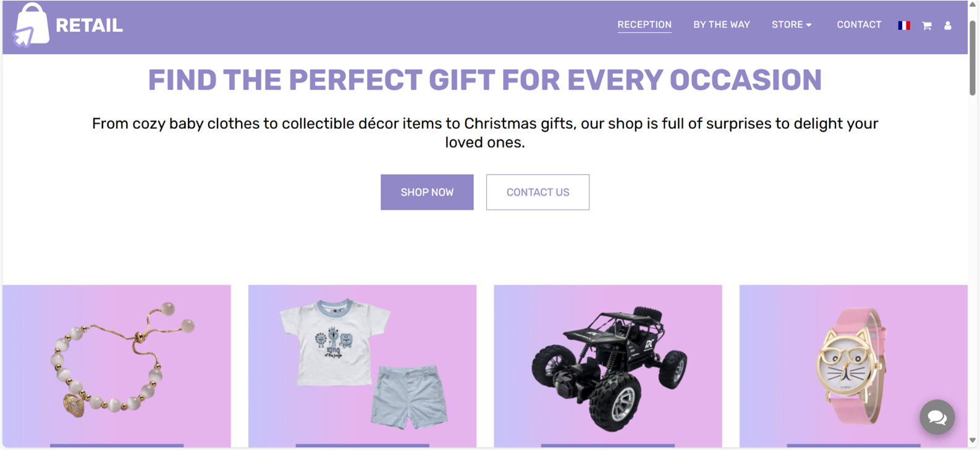The image size is (980, 450).
Task: Click the RETAIL brand text
Action: click(x=89, y=25)
